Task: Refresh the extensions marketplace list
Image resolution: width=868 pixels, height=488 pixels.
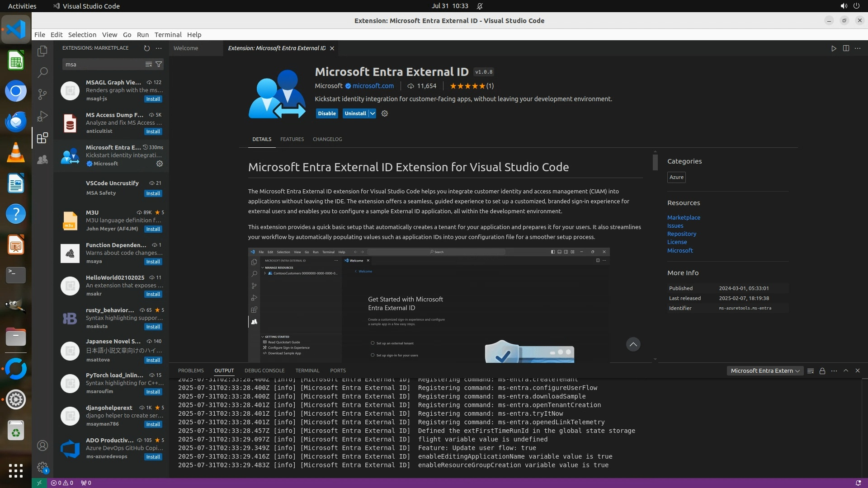Action: pyautogui.click(x=146, y=48)
